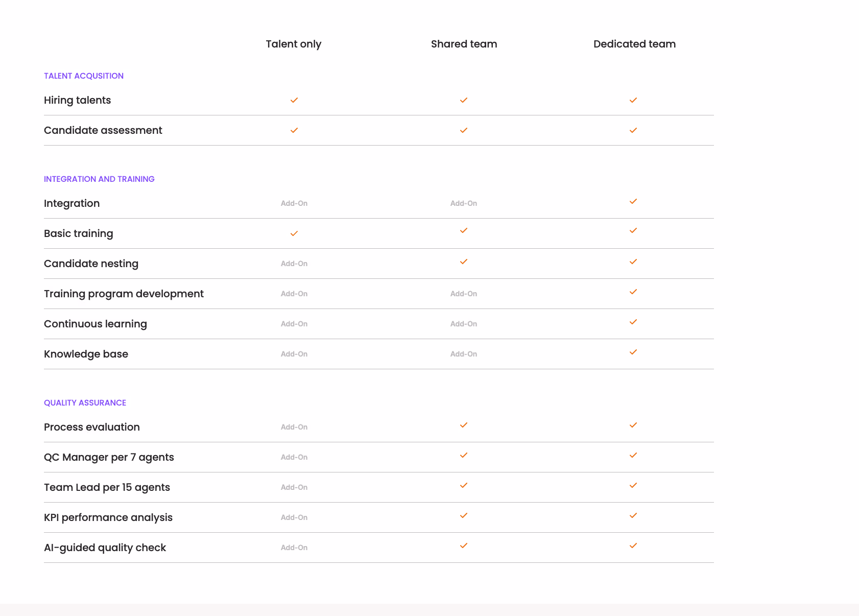Click Process evaluation checkmark under Dedicated team
The image size is (859, 616).
[x=633, y=425]
